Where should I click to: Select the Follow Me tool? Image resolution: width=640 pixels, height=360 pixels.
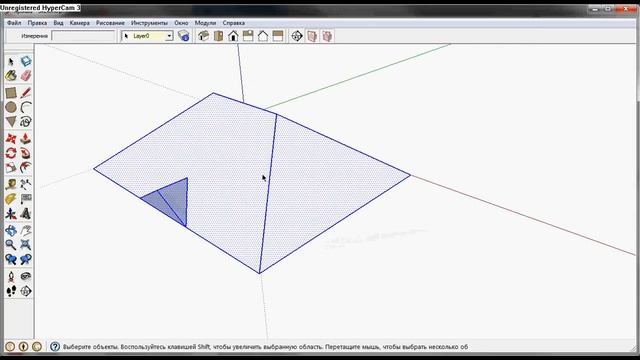coord(26,153)
